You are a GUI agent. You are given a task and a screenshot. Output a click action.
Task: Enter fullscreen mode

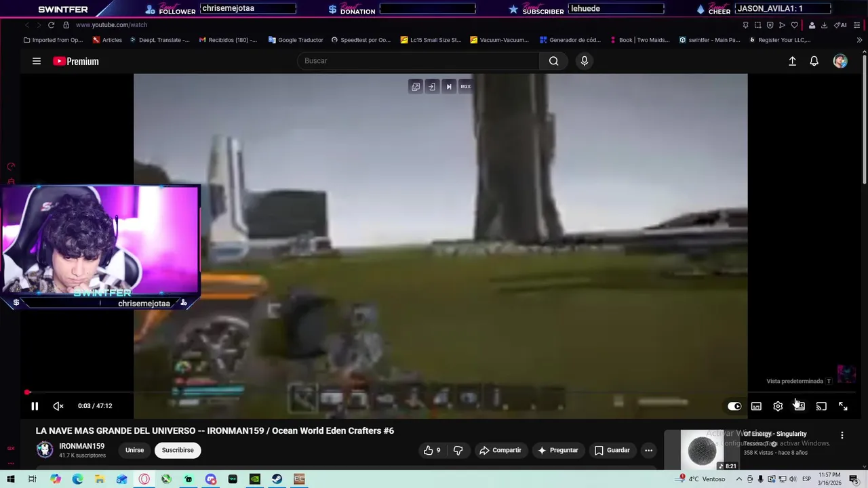click(x=843, y=406)
